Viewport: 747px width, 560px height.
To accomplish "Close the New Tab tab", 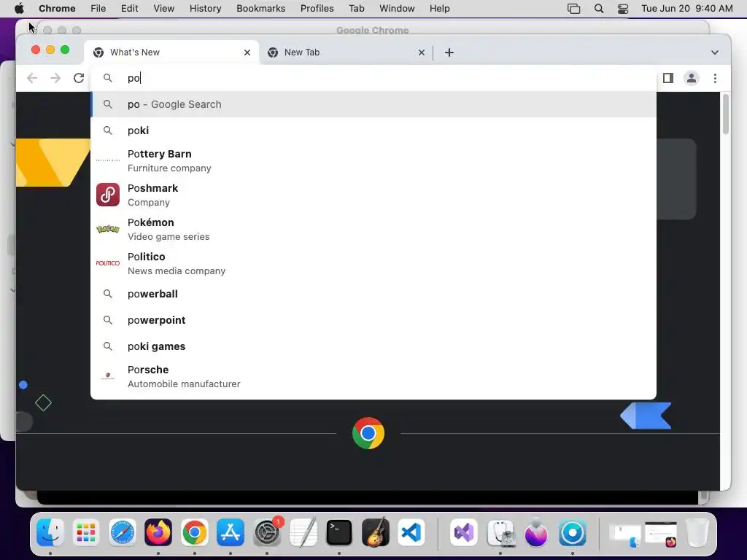I will point(421,52).
